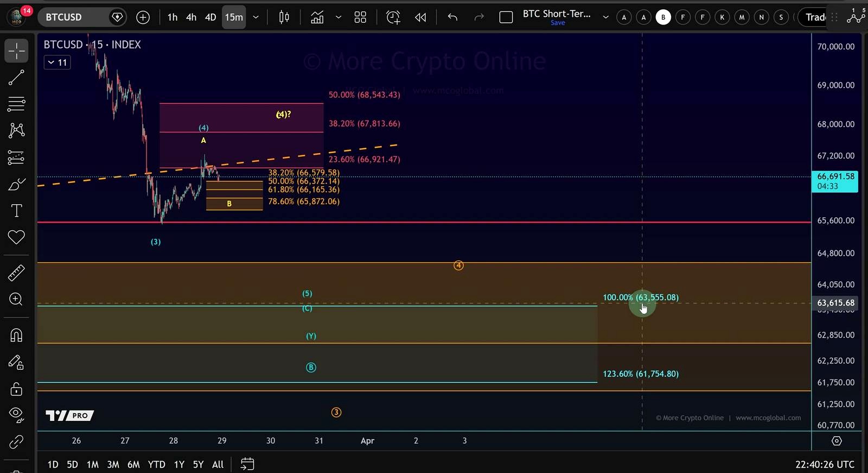Open the timezone 22:40:26 UTC menu
The height and width of the screenshot is (473, 868).
pos(825,464)
